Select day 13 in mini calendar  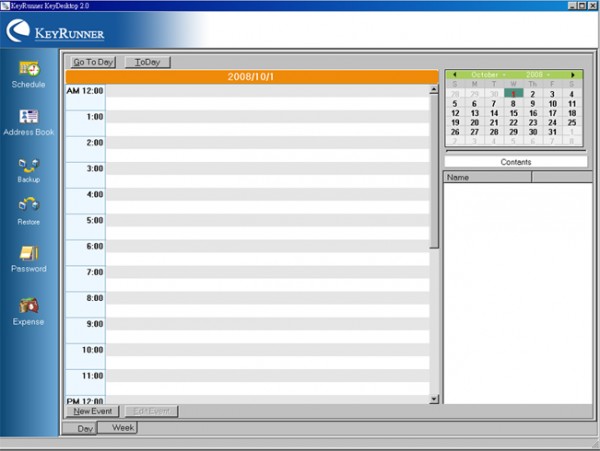(x=474, y=113)
